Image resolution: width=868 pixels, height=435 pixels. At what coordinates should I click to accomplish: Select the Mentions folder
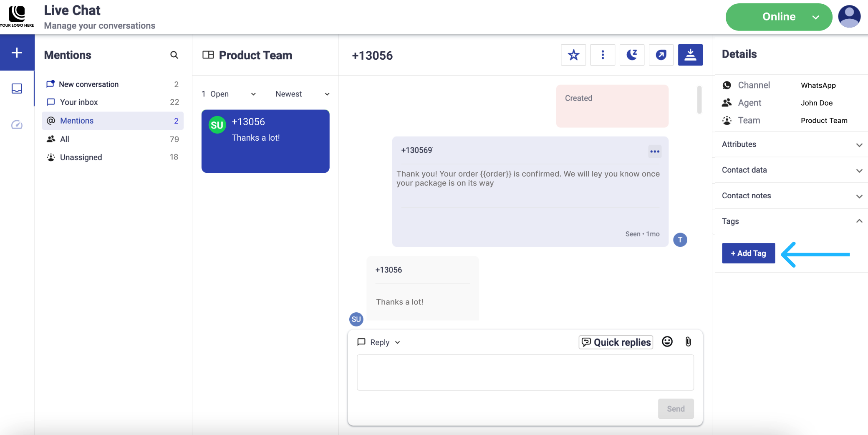pos(113,121)
